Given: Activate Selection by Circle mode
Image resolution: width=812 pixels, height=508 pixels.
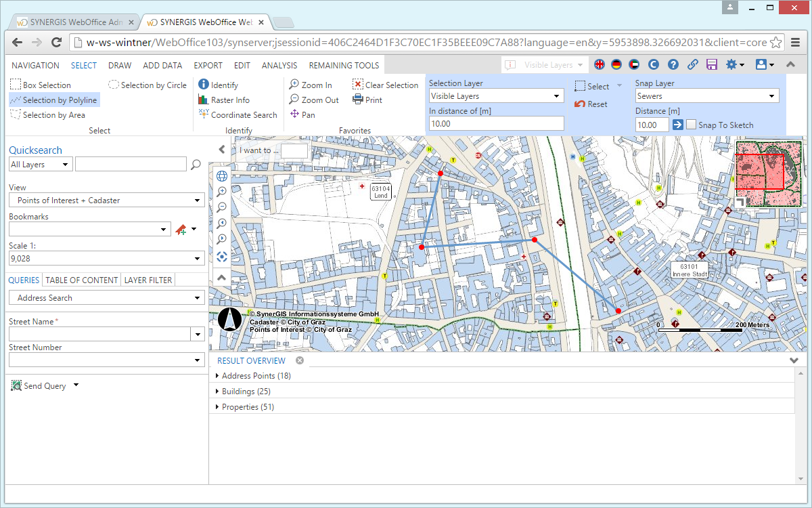Looking at the screenshot, I should [x=147, y=84].
